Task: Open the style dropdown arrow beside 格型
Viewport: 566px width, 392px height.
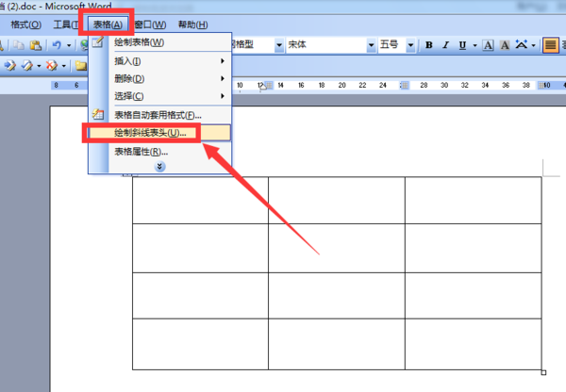Action: (279, 45)
